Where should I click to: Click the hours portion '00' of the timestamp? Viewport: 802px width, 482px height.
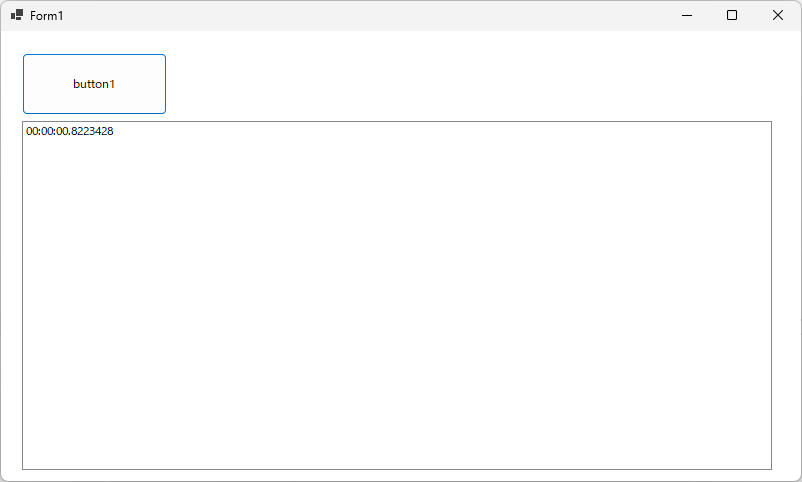[x=32, y=131]
